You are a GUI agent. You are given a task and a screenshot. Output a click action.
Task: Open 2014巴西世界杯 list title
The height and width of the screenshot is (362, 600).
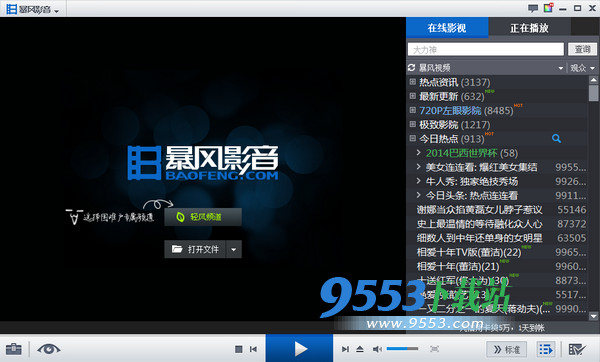click(461, 153)
